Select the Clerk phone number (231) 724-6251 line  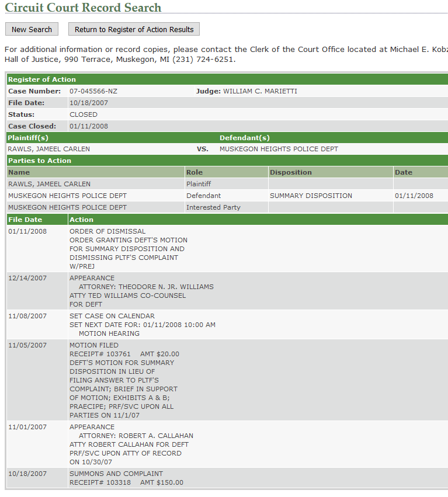coord(203,60)
